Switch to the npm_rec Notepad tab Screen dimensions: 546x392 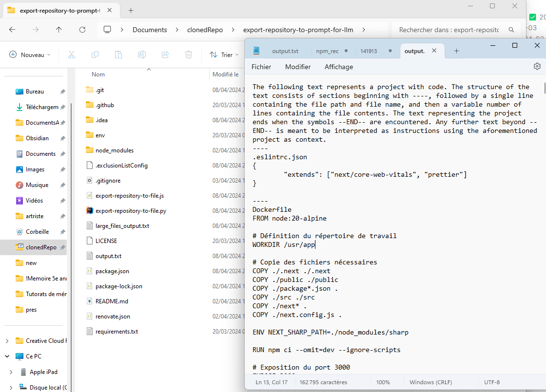[x=327, y=51]
